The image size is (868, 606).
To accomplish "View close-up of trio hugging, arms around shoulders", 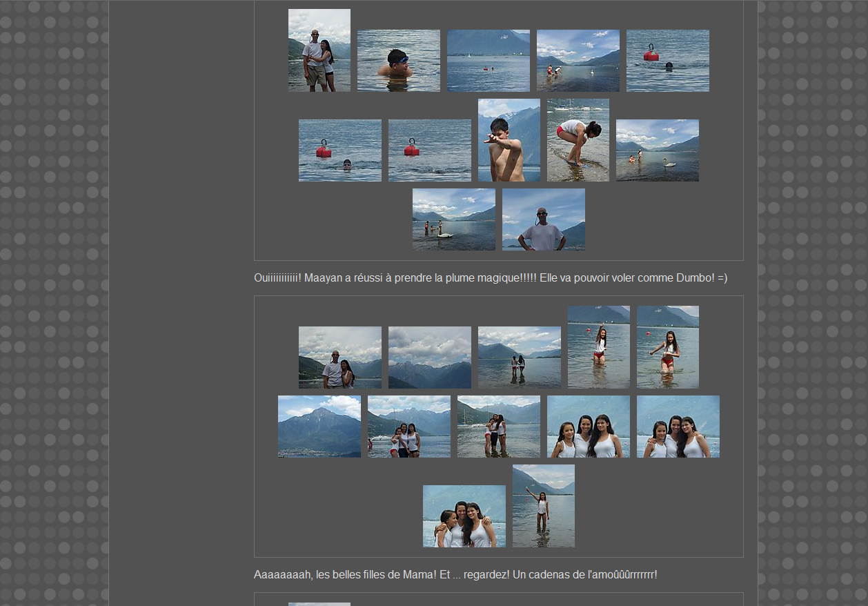I will click(464, 516).
